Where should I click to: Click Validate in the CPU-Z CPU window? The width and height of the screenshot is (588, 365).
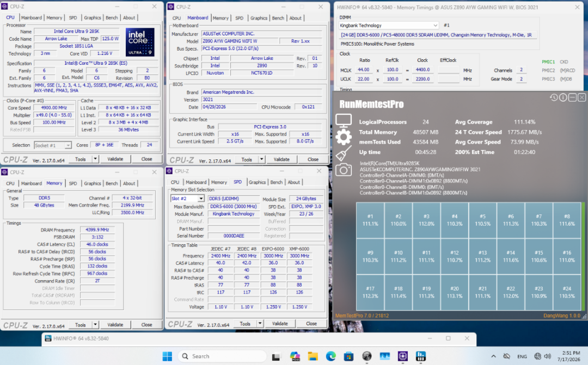(x=115, y=159)
